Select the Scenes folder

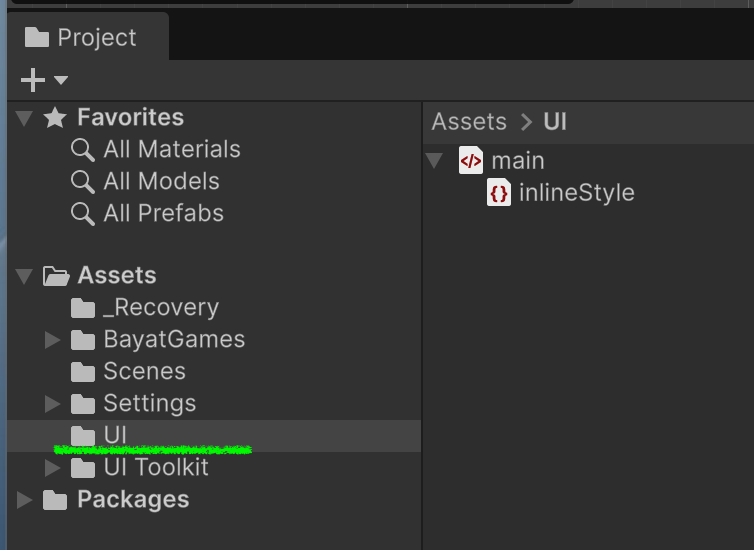[x=144, y=372]
